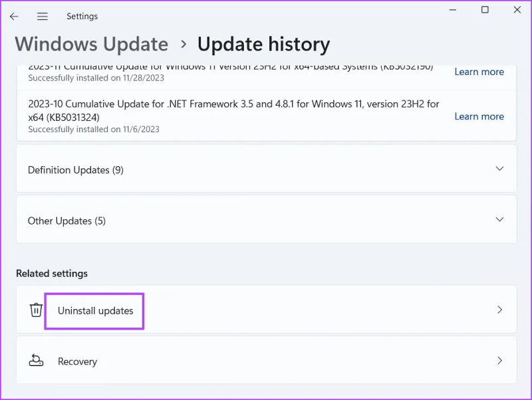This screenshot has height=400, width=532.
Task: Open Learn more for the 11/28/2023 update
Action: coord(479,72)
